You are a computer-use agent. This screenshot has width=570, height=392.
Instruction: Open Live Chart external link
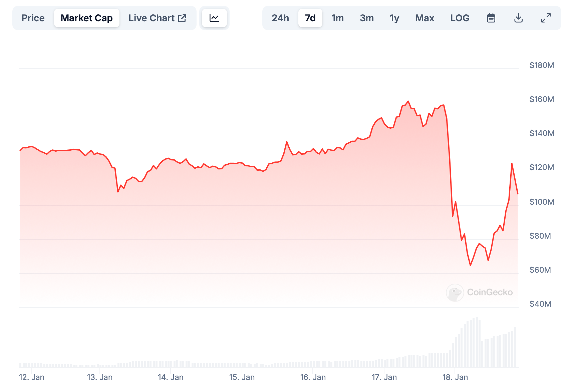coord(157,18)
